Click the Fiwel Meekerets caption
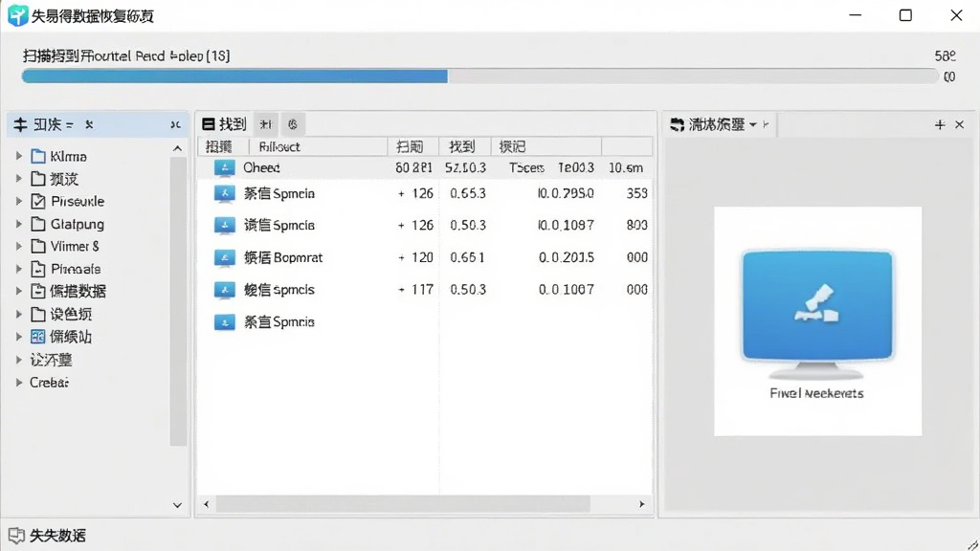 [816, 393]
